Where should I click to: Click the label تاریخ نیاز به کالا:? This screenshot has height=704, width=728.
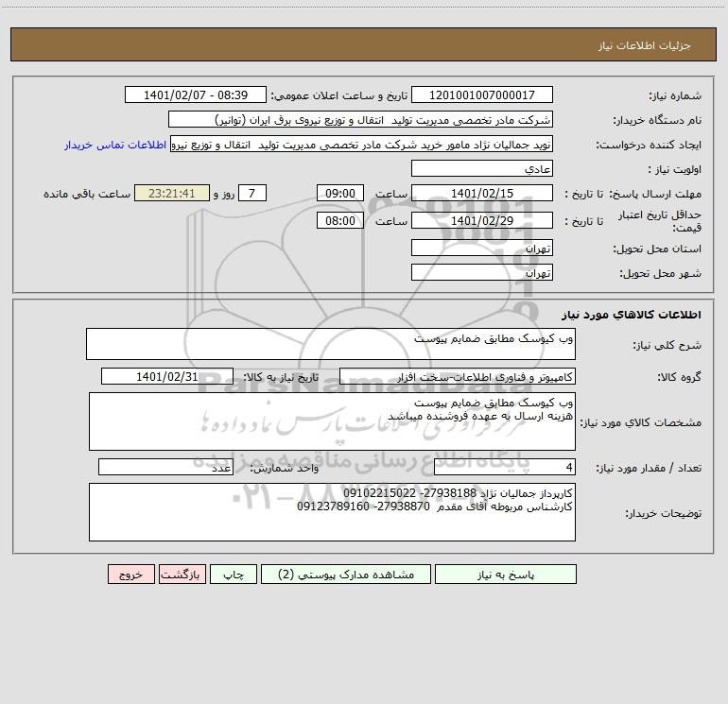281,377
